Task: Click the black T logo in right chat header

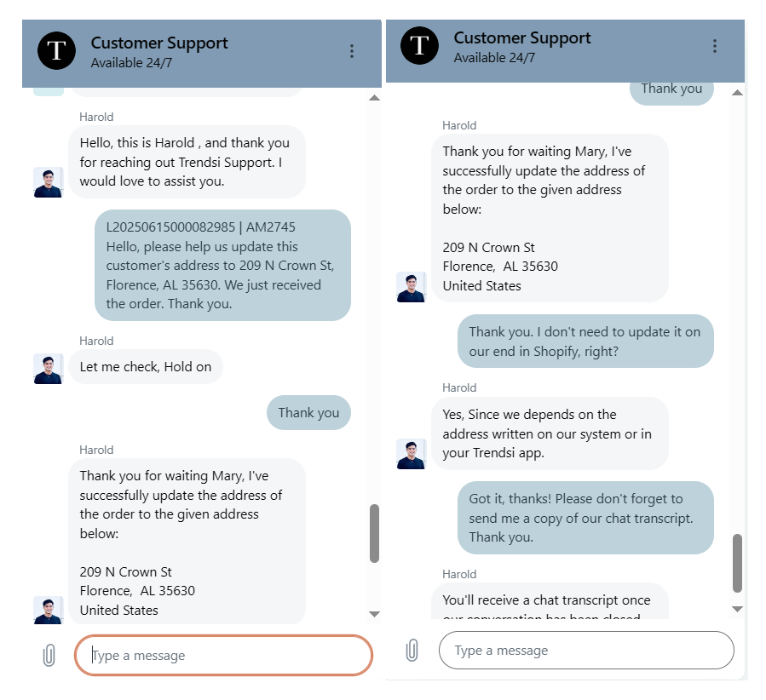Action: pyautogui.click(x=419, y=46)
